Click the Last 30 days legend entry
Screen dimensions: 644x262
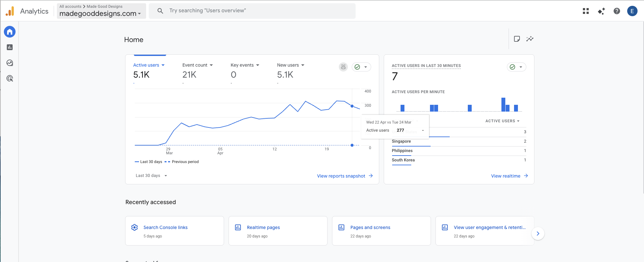pyautogui.click(x=148, y=162)
